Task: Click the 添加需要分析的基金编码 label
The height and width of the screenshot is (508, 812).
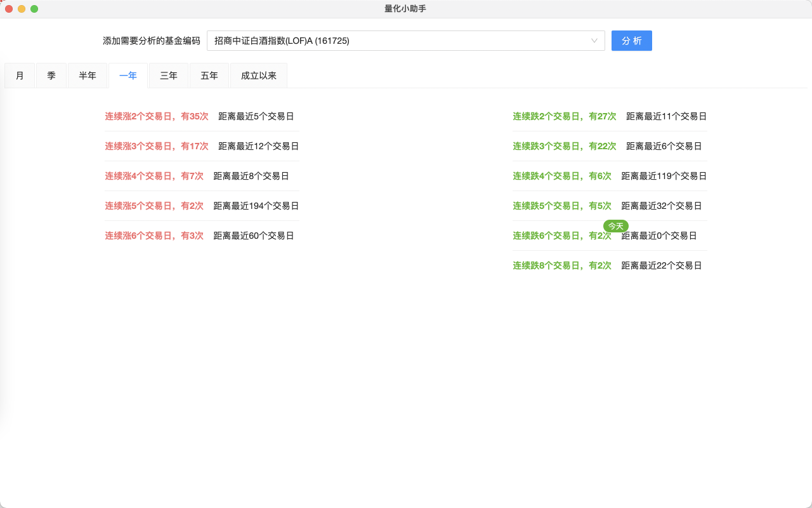Action: pos(152,41)
